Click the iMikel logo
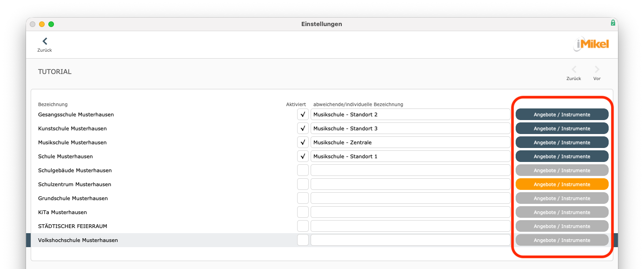Image resolution: width=644 pixels, height=269 pixels. [591, 44]
